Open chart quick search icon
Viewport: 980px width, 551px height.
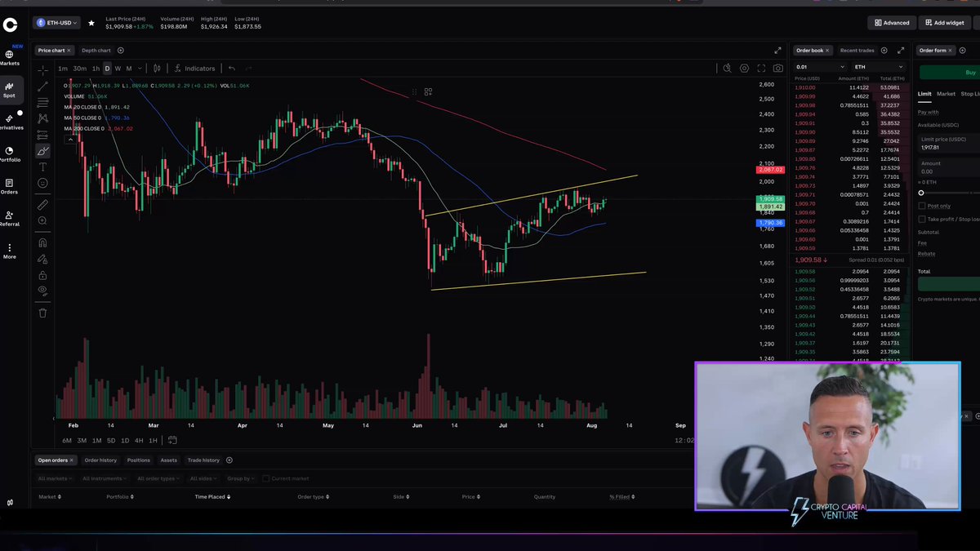click(727, 69)
